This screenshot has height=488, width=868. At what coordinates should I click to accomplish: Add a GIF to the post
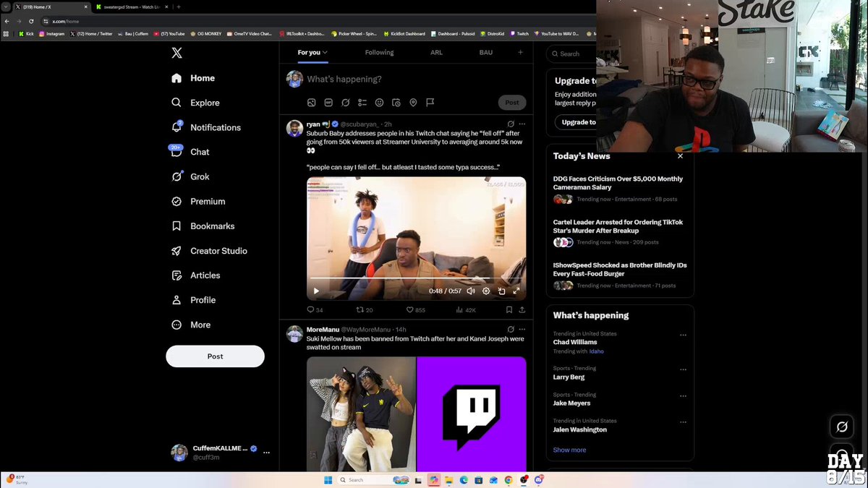click(x=328, y=103)
